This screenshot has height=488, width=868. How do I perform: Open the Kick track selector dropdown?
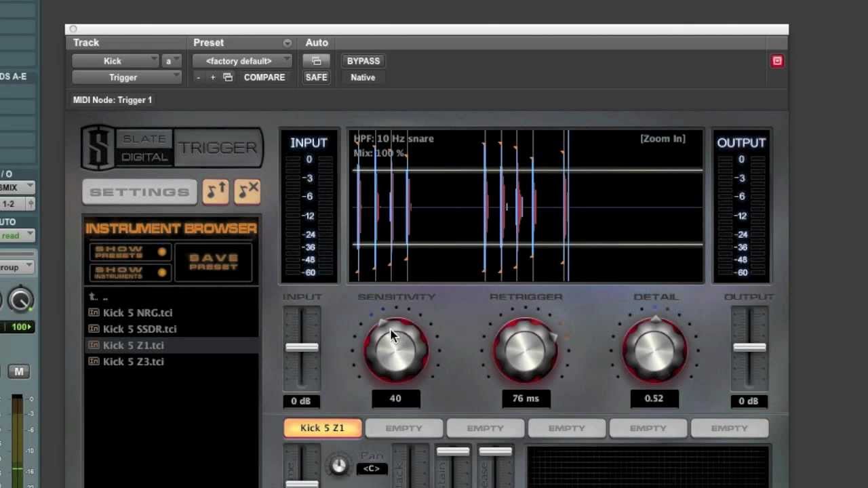116,61
